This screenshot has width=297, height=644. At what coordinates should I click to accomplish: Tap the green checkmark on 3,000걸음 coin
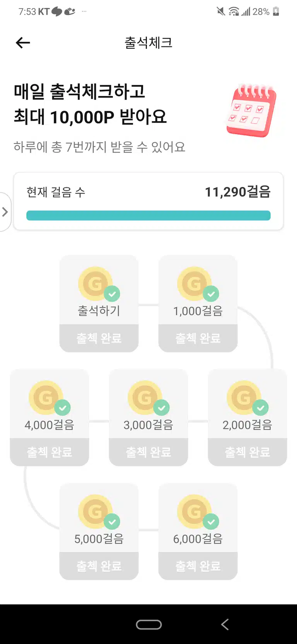[162, 408]
